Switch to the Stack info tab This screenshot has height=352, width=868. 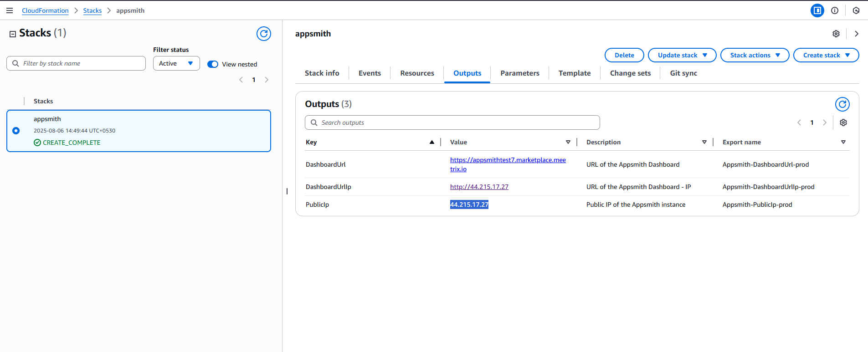coord(322,73)
